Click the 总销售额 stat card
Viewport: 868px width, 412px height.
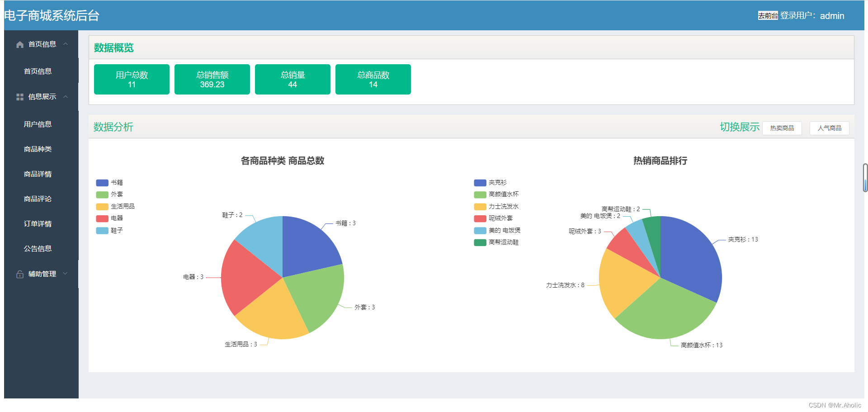click(x=212, y=79)
